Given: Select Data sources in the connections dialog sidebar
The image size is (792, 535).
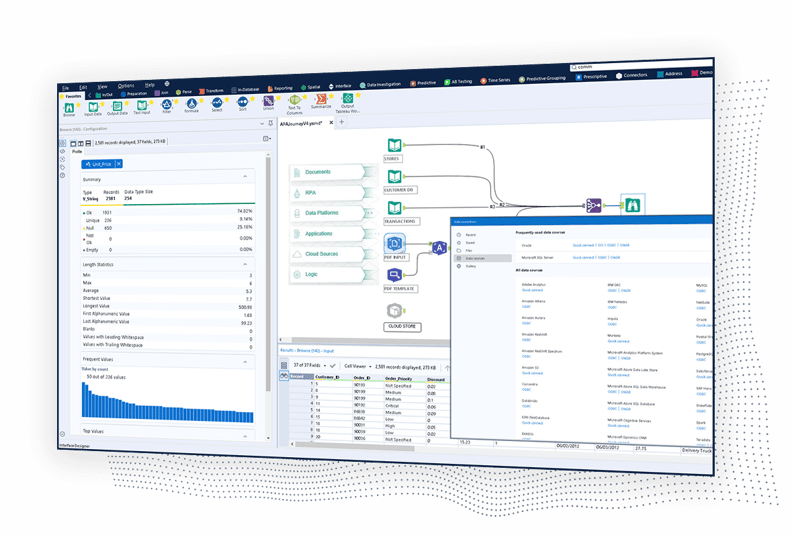Looking at the screenshot, I should [483, 258].
